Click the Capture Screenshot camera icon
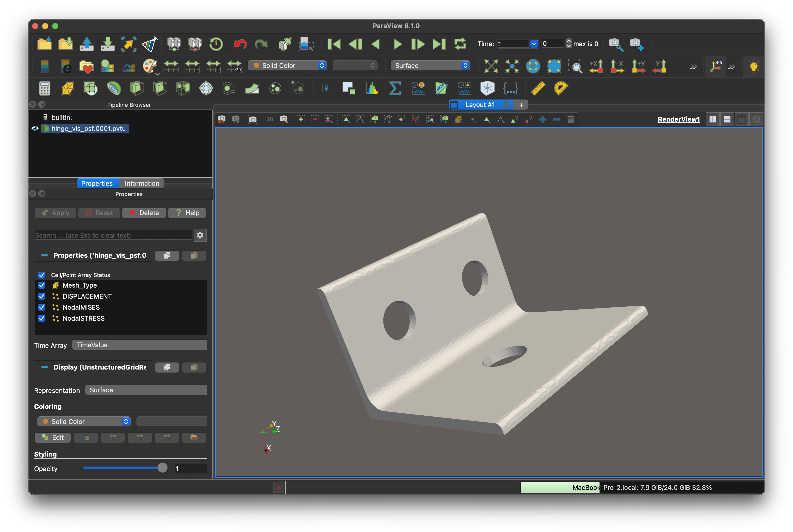793x532 pixels. [253, 119]
